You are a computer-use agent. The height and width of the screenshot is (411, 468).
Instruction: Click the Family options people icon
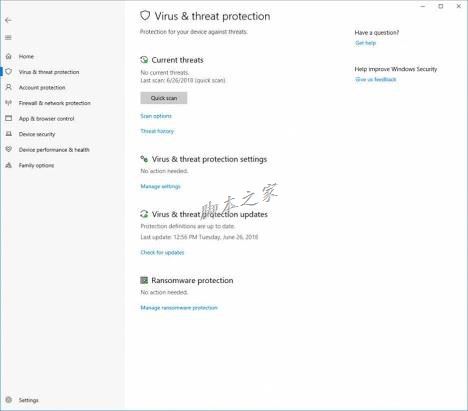[x=9, y=165]
